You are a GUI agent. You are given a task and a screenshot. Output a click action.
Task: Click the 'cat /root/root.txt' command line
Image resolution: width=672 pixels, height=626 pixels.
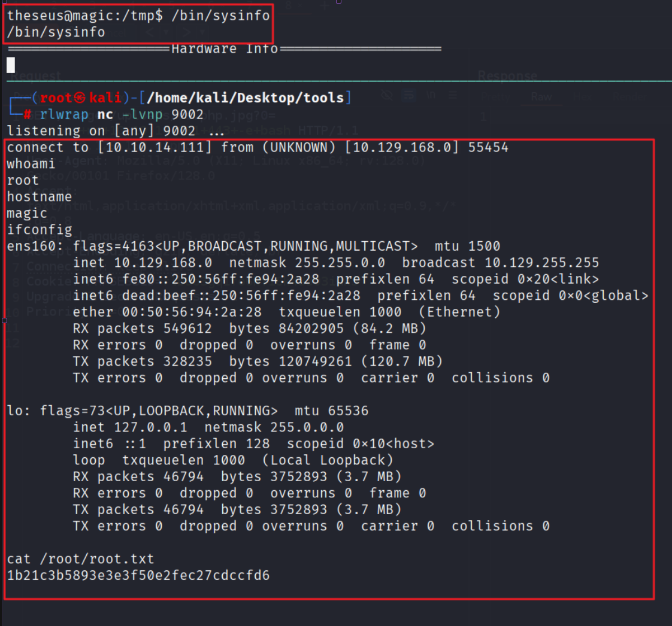(x=80, y=559)
